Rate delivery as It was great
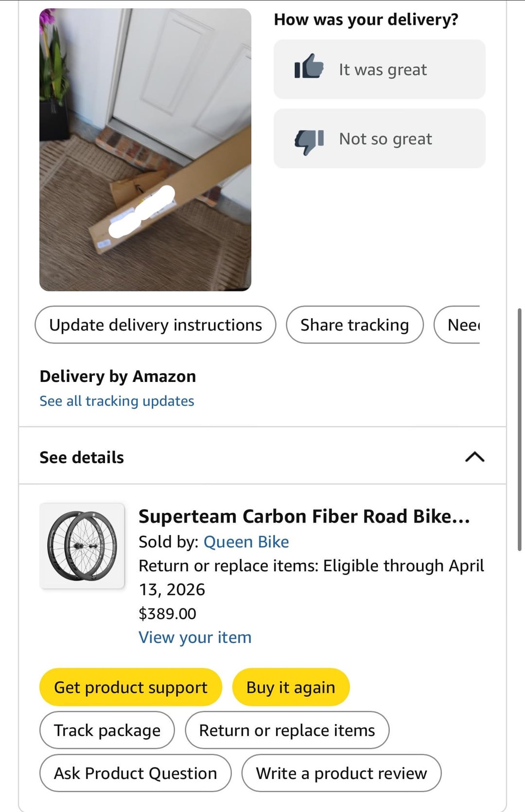This screenshot has width=525, height=812. [382, 70]
